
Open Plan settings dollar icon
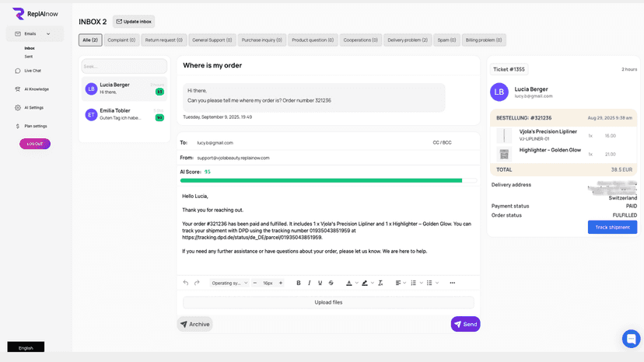point(18,126)
